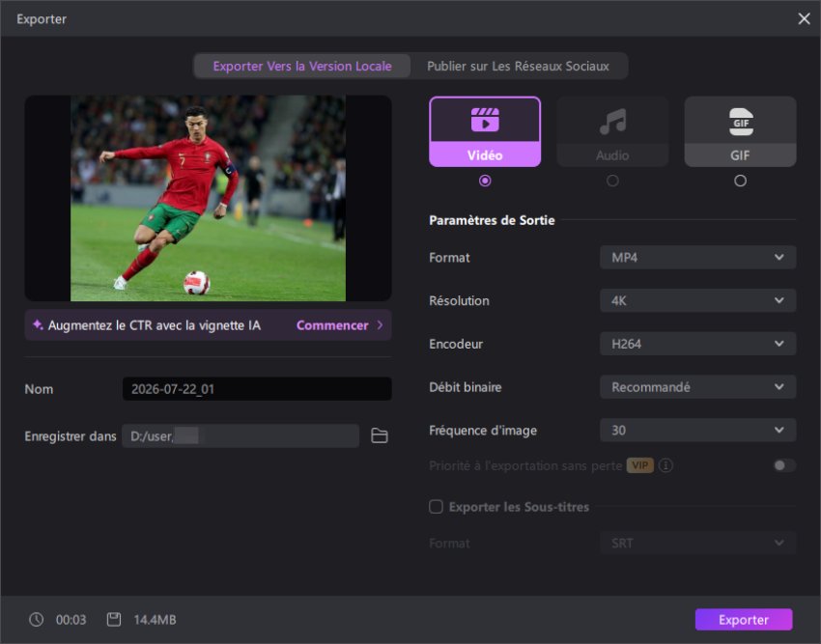Select the GIF export type card
Screen dimensions: 821x644
pyautogui.click(x=741, y=131)
